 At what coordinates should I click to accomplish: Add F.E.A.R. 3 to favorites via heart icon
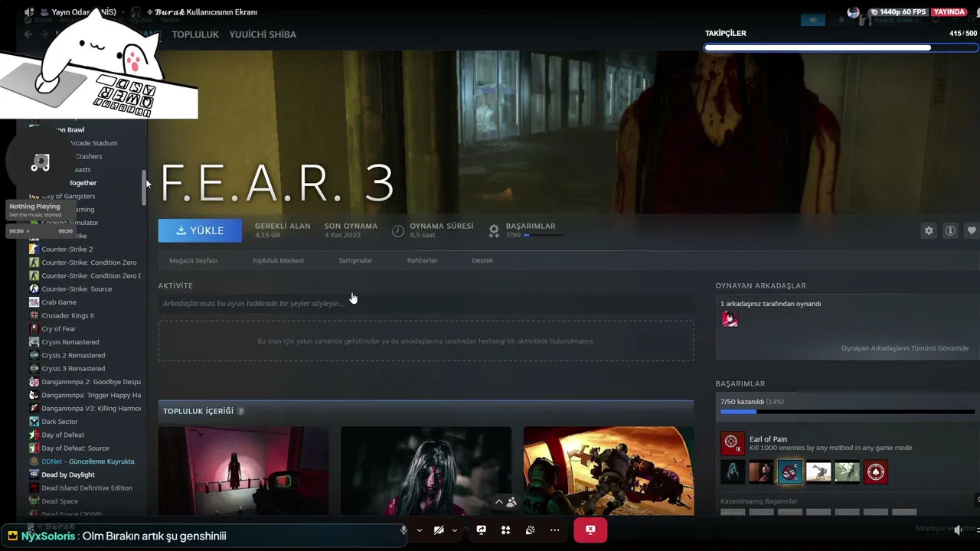972,230
